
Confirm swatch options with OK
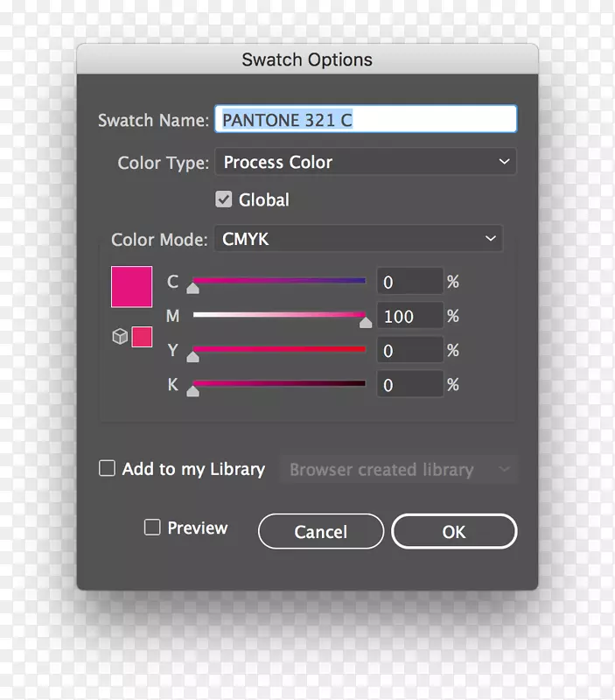click(454, 531)
